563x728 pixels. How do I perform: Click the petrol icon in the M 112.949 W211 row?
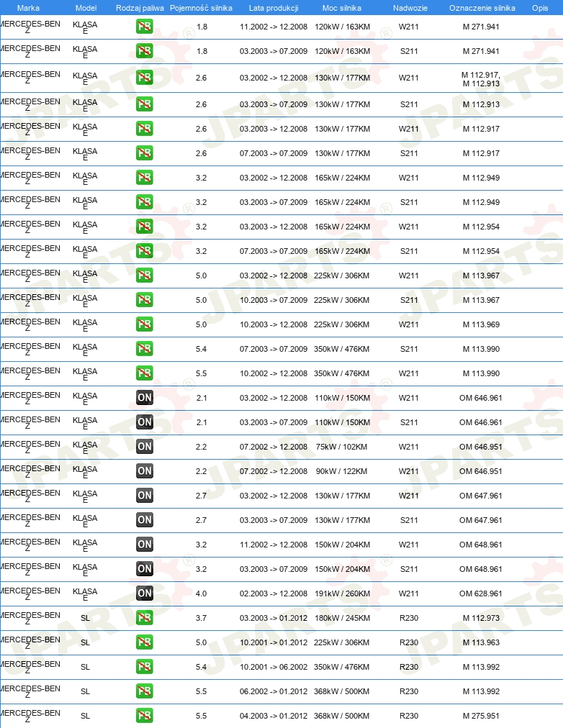point(145,178)
